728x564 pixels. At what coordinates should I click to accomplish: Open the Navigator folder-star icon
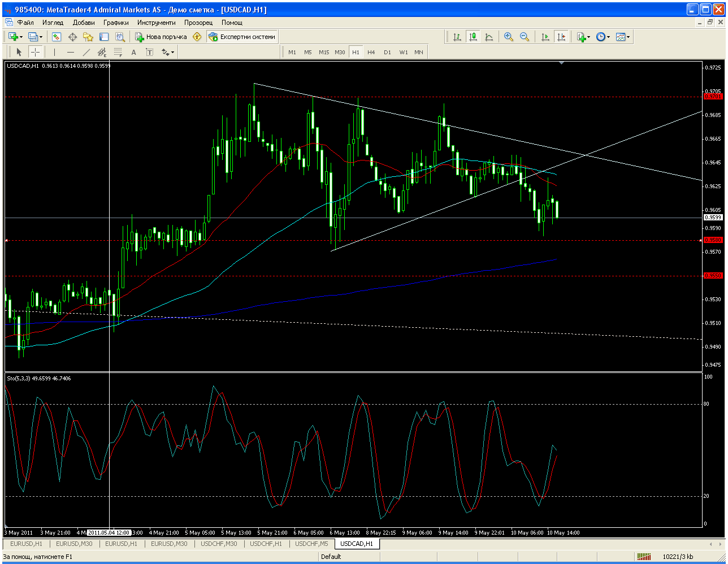pyautogui.click(x=88, y=37)
